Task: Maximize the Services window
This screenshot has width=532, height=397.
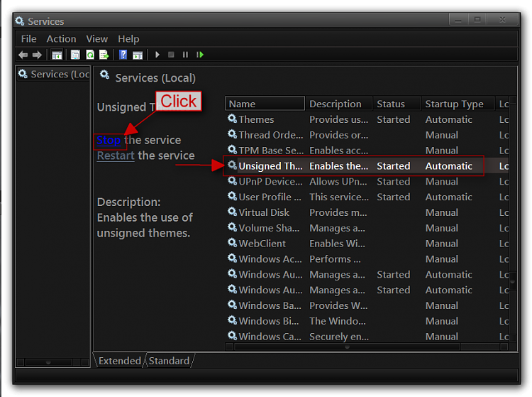Action: 477,20
